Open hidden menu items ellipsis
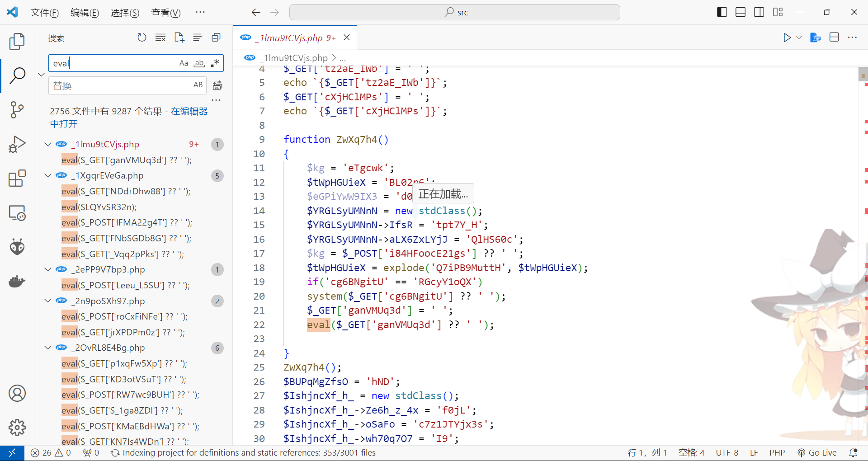 click(x=200, y=12)
